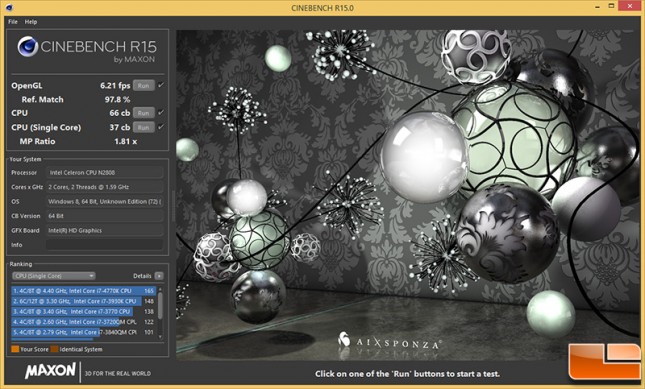The height and width of the screenshot is (389, 645).
Task: Click the Your Score legend label
Action: pyautogui.click(x=34, y=349)
